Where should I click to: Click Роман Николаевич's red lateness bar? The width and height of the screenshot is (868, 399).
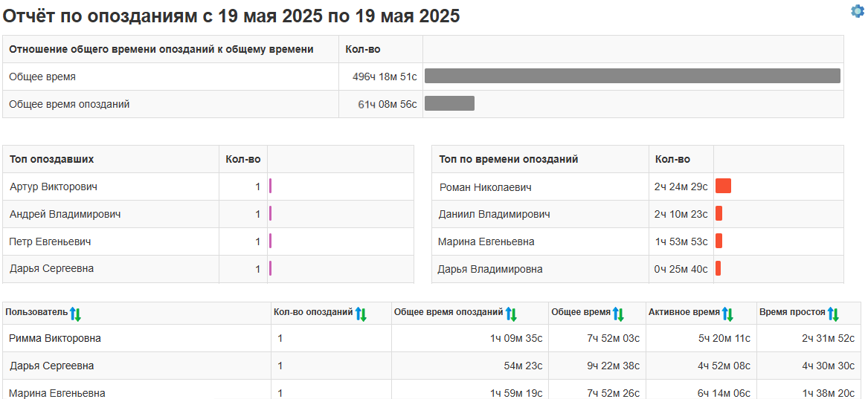pyautogui.click(x=723, y=186)
